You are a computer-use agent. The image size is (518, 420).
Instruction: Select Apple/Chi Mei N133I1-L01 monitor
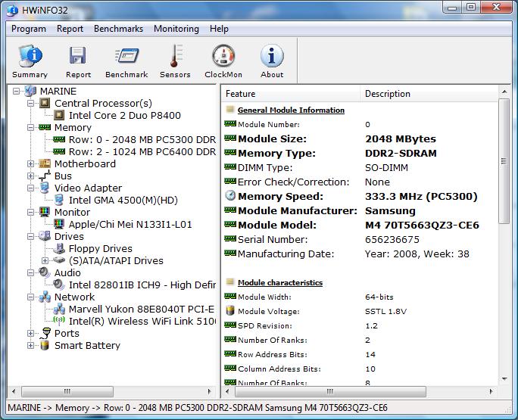pyautogui.click(x=130, y=224)
